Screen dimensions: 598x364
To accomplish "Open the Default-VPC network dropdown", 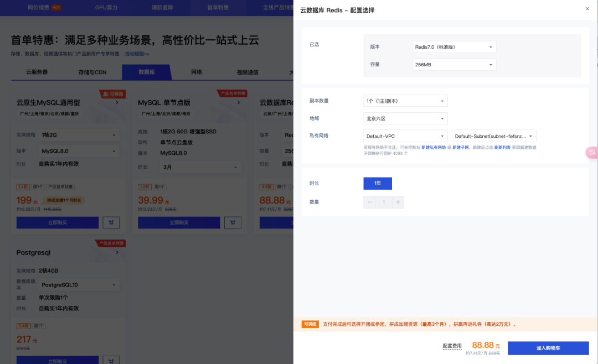I will click(405, 136).
